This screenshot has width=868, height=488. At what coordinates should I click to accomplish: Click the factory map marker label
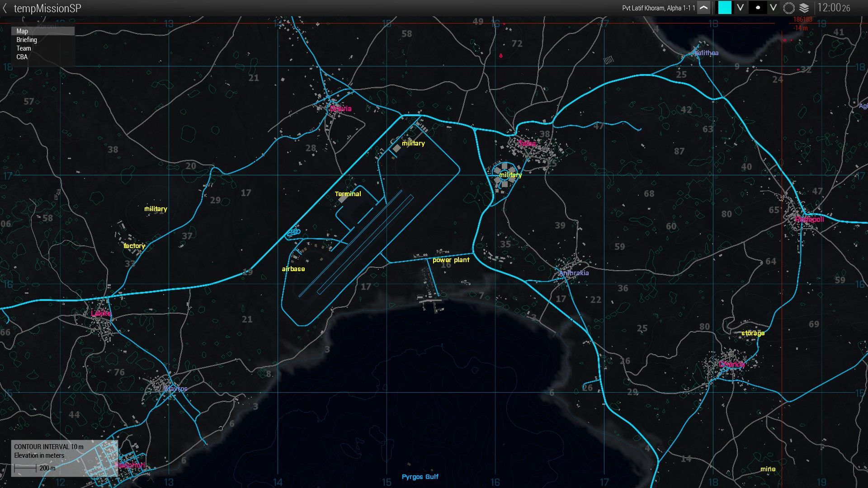134,246
